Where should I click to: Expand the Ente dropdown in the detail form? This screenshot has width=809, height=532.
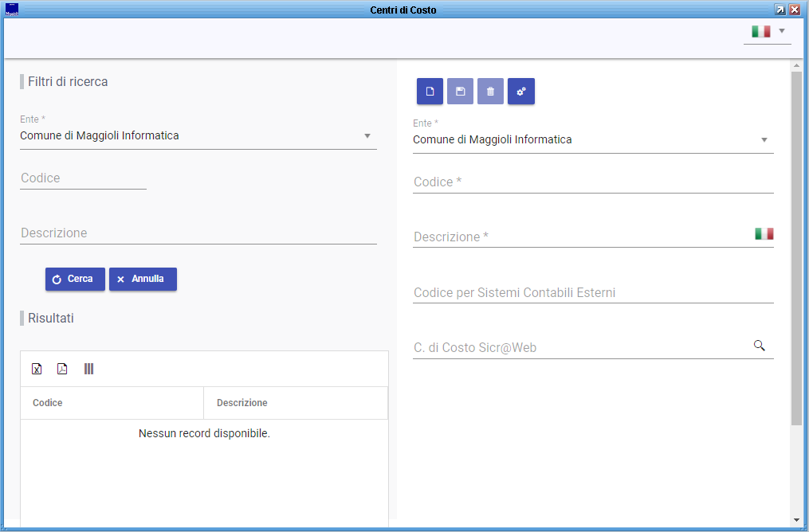[764, 139]
